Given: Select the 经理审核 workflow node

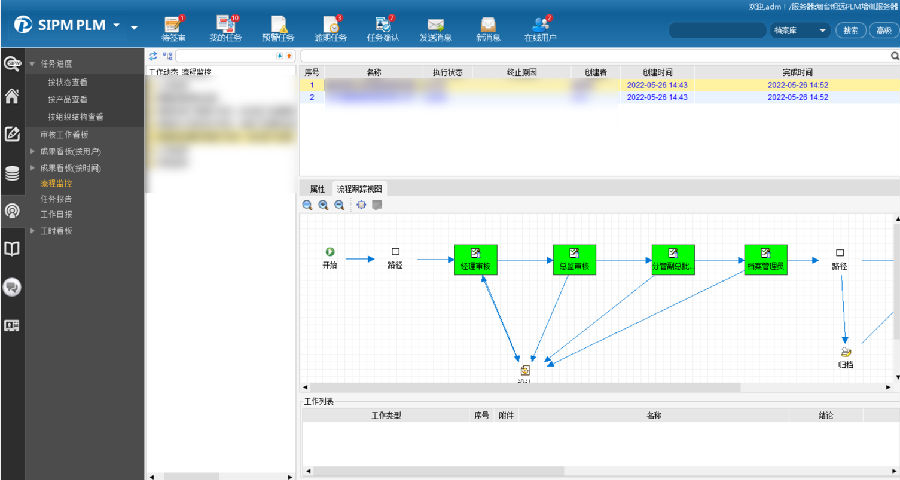Looking at the screenshot, I should tap(476, 260).
